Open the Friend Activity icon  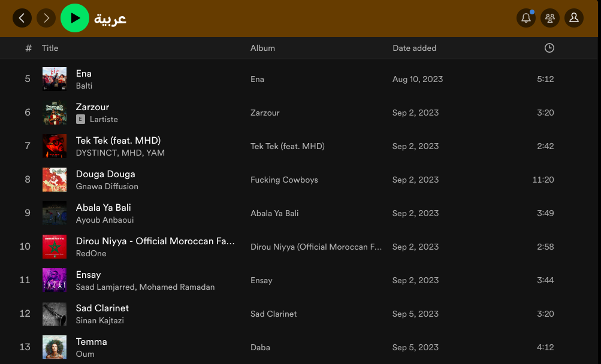(x=550, y=18)
